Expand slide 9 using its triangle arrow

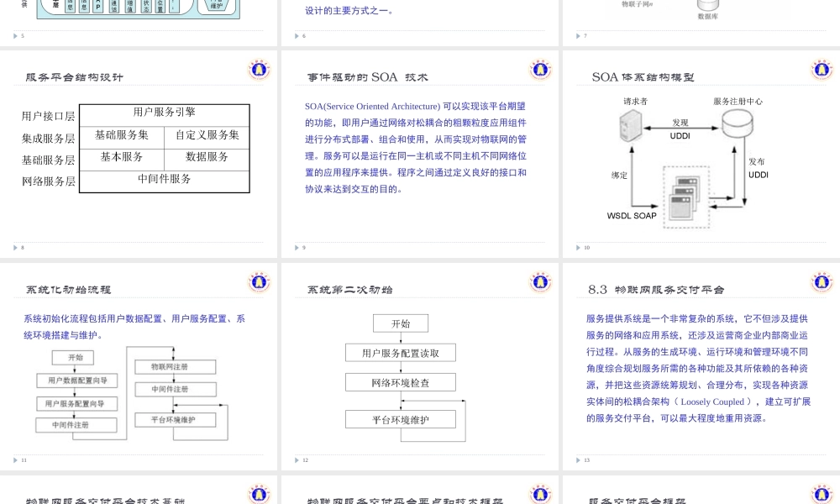298,247
